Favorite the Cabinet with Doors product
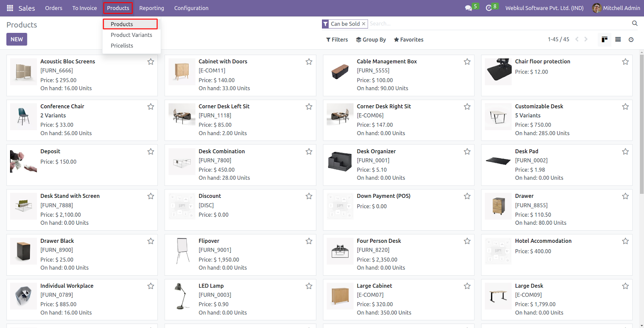The width and height of the screenshot is (644, 328). coord(309,61)
